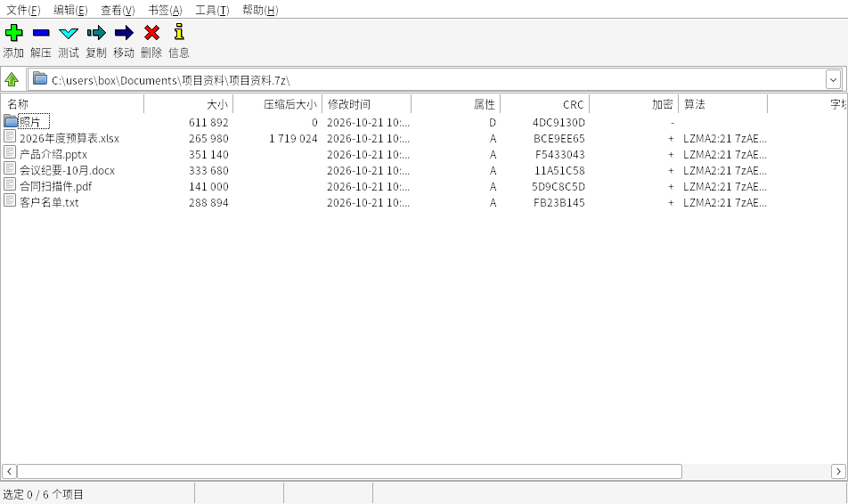Screen dimensions: 848x504
Task: Click the folder icon in the address bar
Action: [40, 79]
